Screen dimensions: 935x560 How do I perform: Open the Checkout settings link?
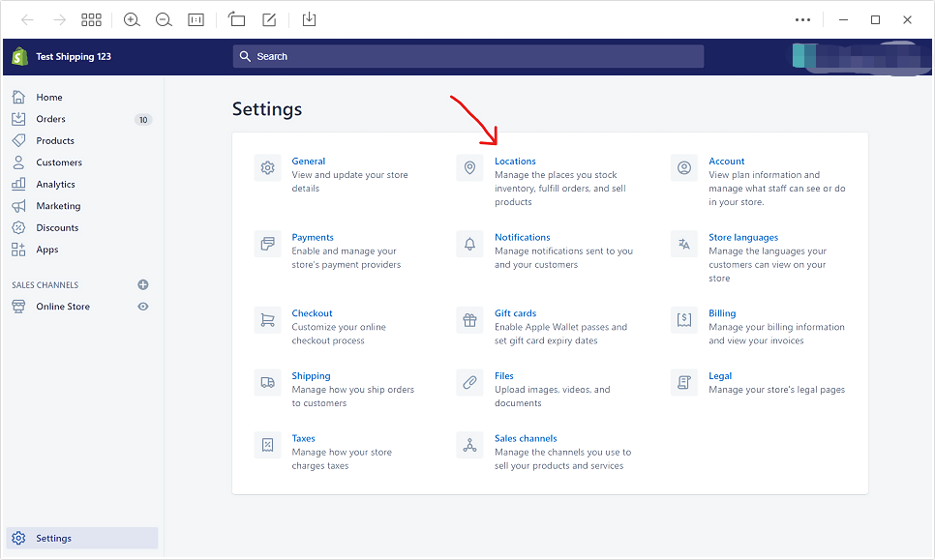312,312
